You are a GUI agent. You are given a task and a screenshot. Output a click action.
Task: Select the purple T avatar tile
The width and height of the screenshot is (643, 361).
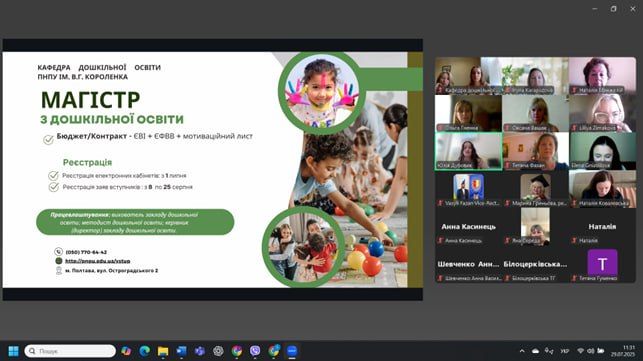[x=602, y=265]
